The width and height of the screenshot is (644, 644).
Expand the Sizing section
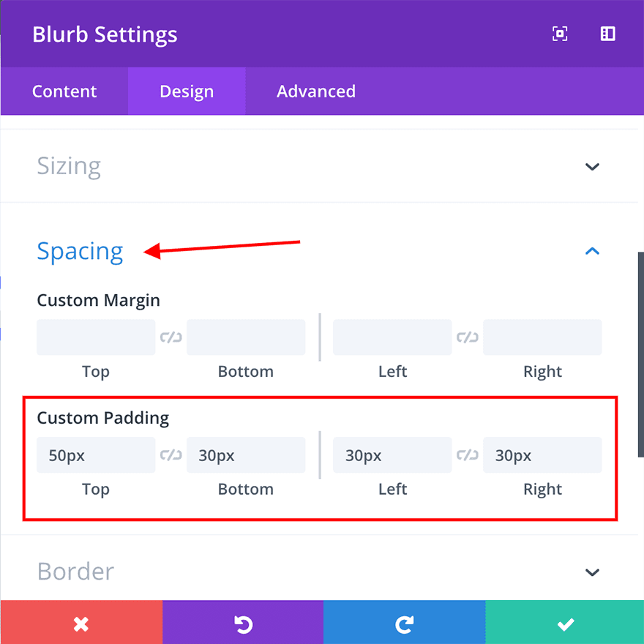(592, 166)
